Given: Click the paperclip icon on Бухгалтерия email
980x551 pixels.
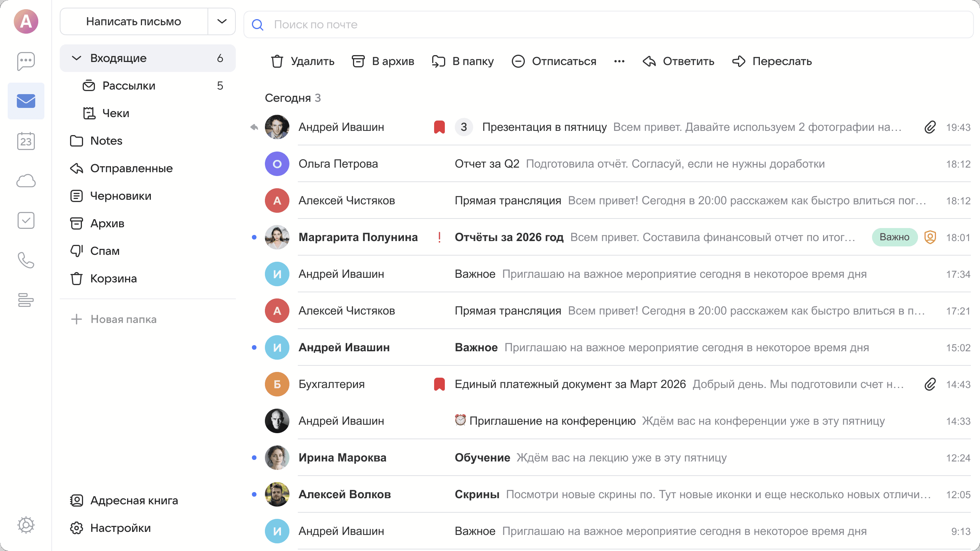Looking at the screenshot, I should (x=930, y=384).
